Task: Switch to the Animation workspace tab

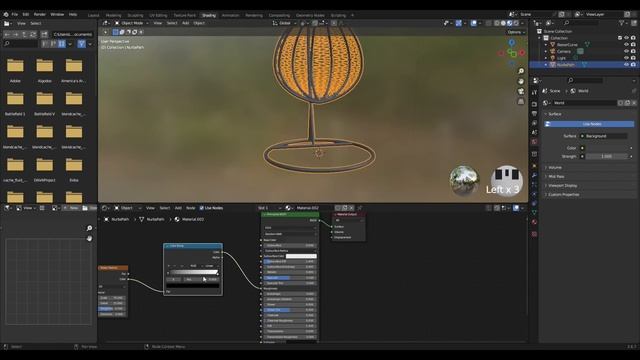Action: [230, 15]
